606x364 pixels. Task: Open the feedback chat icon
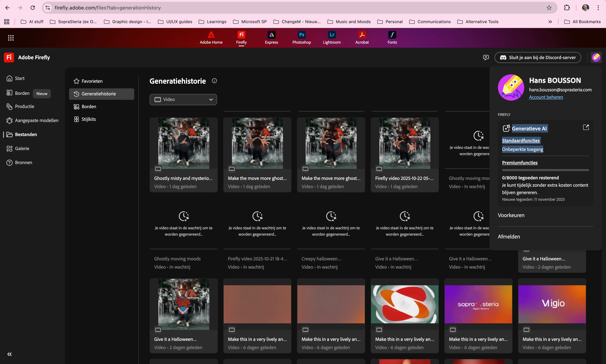coord(486,57)
